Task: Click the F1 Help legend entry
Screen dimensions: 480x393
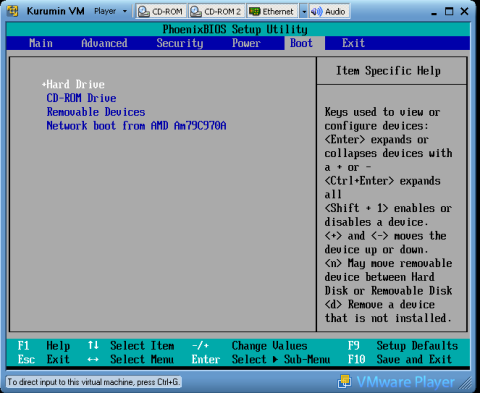Action: 44,346
